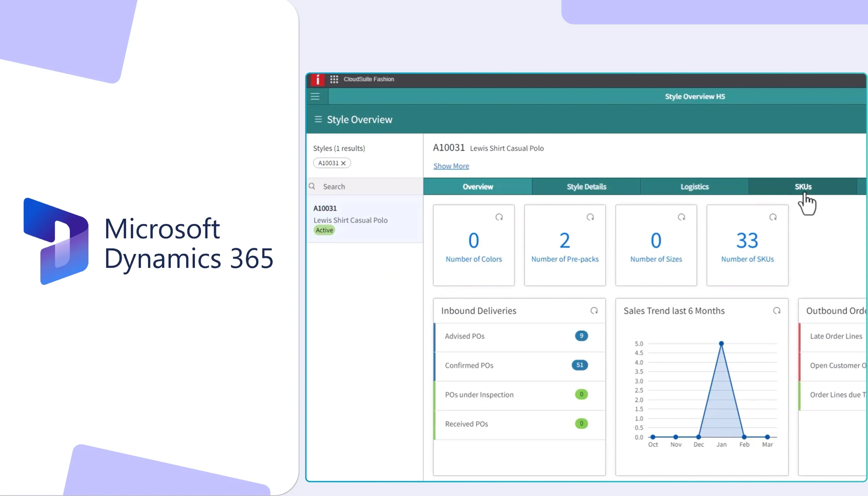This screenshot has height=496, width=868.
Task: Switch to the Style Details tab
Action: [586, 186]
